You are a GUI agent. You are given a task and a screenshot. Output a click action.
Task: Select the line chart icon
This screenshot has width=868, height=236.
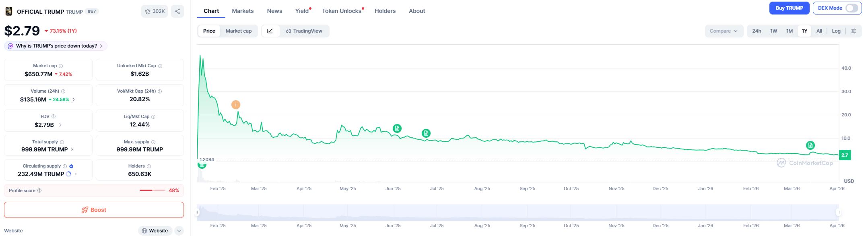270,31
